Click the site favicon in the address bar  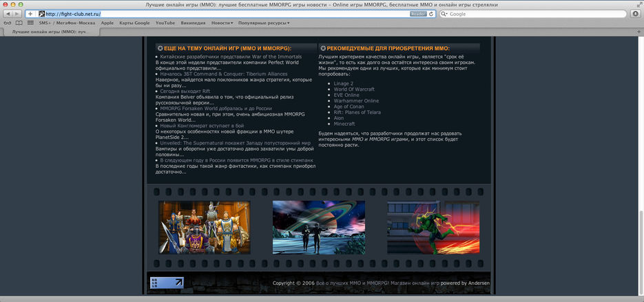(41, 14)
